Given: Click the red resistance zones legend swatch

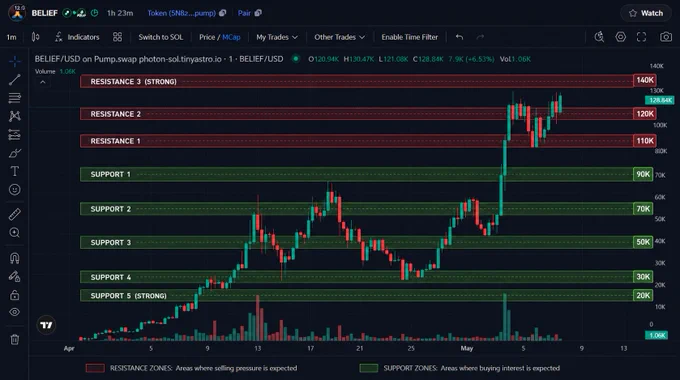Looking at the screenshot, I should [95, 368].
